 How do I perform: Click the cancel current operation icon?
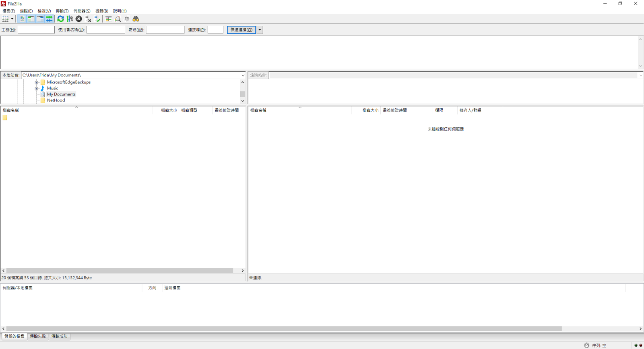point(79,19)
